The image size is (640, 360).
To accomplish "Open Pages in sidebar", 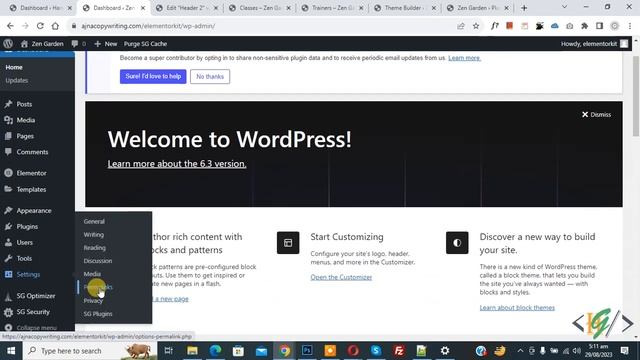I will (x=25, y=136).
